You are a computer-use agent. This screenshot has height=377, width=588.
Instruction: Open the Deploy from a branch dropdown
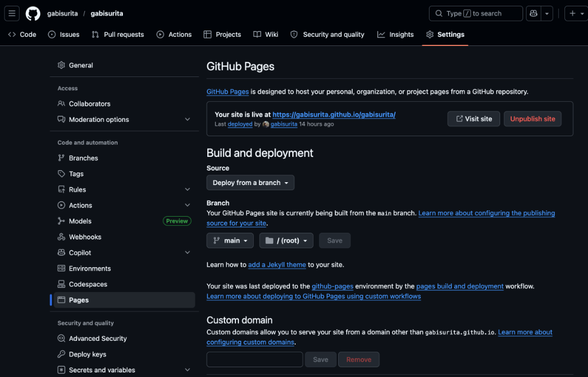(250, 183)
